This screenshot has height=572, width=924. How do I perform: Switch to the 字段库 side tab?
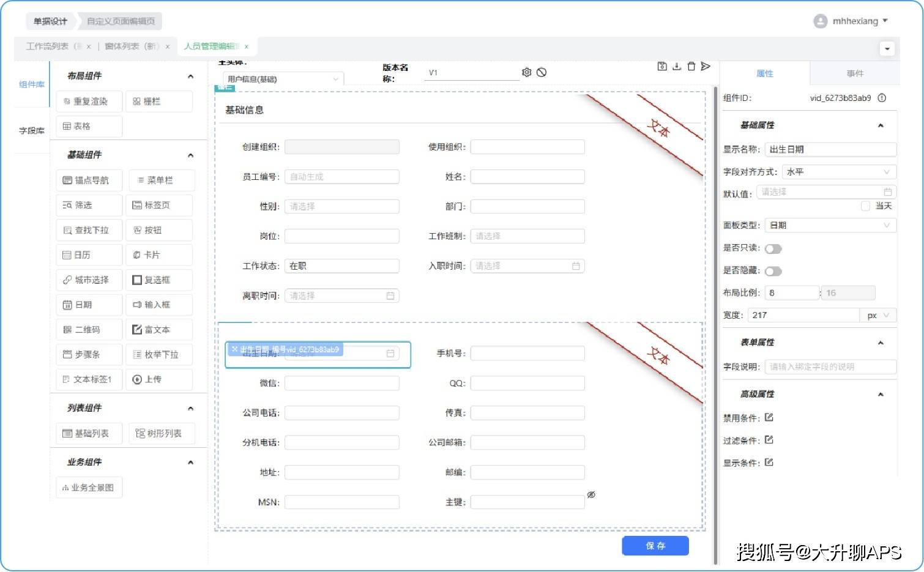(32, 130)
